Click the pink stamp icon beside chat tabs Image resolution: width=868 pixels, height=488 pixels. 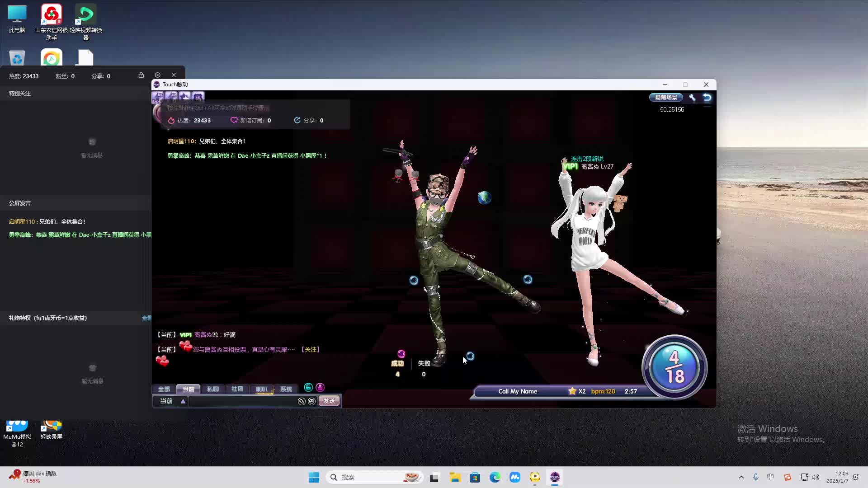pyautogui.click(x=320, y=388)
